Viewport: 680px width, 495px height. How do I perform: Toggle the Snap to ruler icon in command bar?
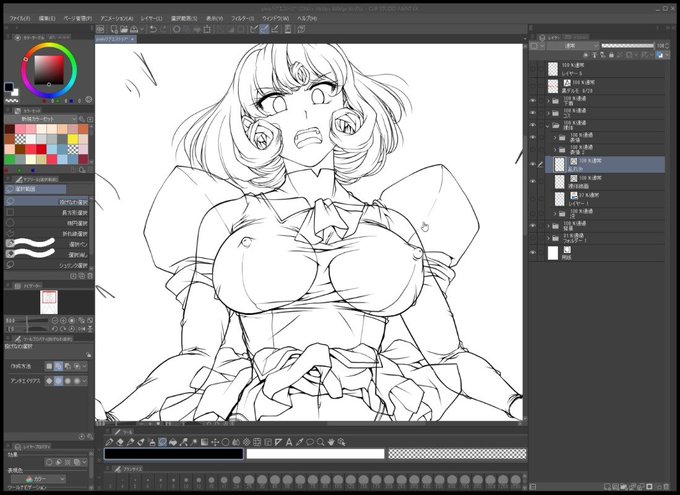pos(254,29)
